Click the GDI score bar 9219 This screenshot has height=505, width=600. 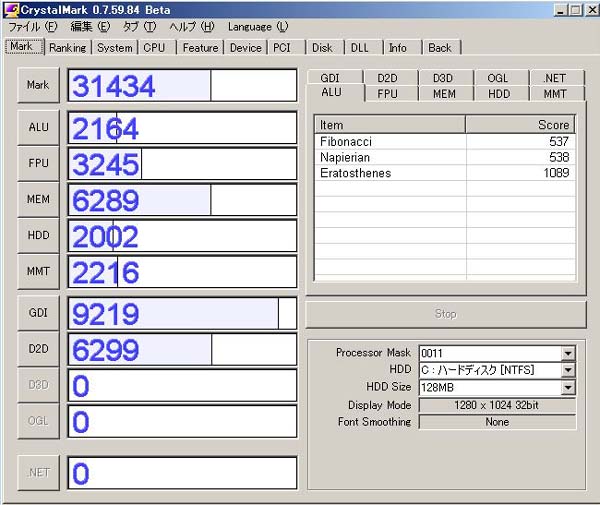point(182,313)
